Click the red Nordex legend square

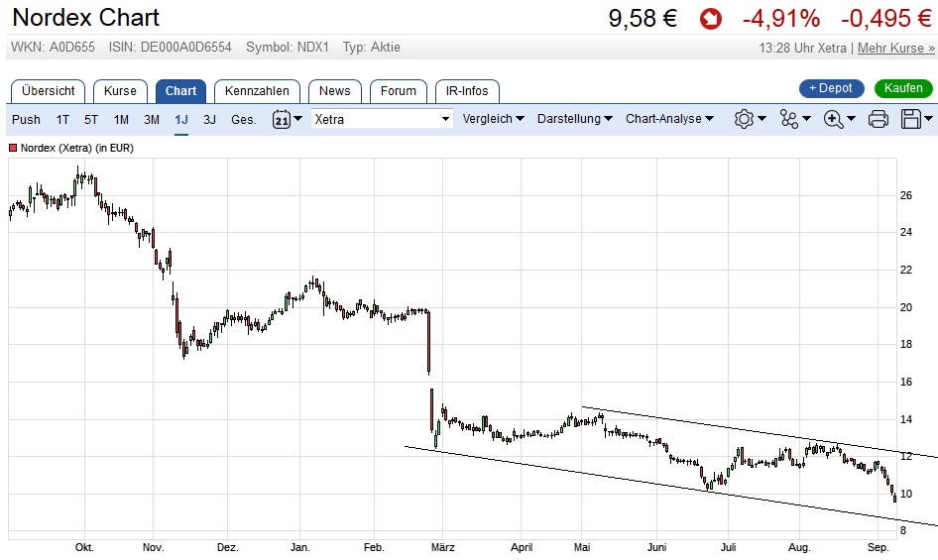click(13, 148)
